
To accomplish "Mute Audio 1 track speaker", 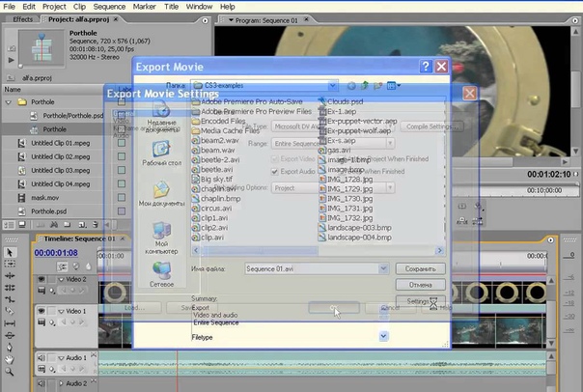I will [x=41, y=358].
